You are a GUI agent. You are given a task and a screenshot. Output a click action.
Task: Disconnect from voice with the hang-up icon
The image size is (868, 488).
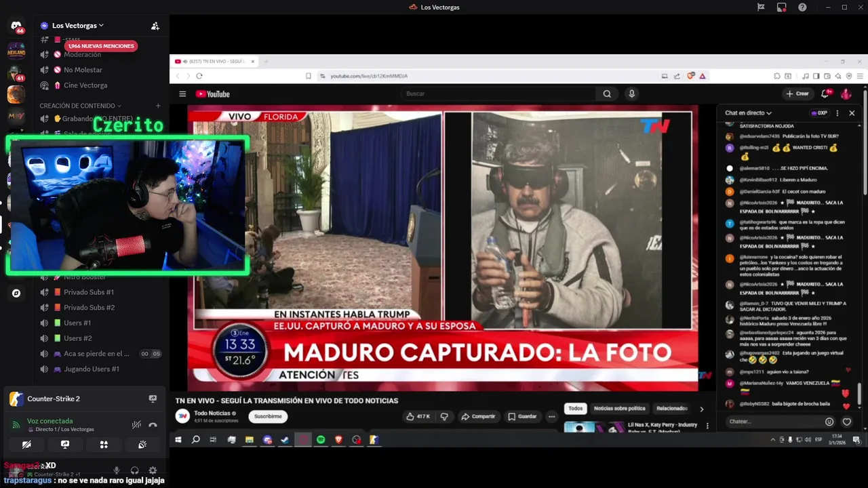153,425
